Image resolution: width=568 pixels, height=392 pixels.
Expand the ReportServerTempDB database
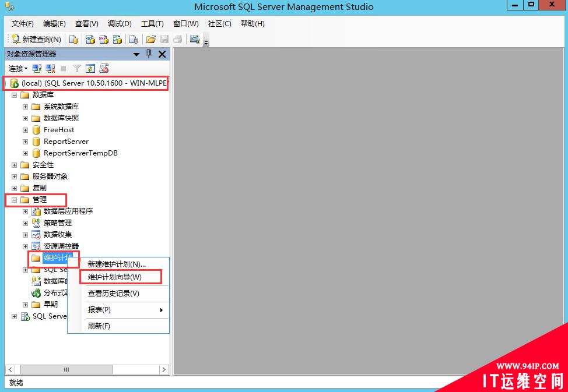point(25,153)
